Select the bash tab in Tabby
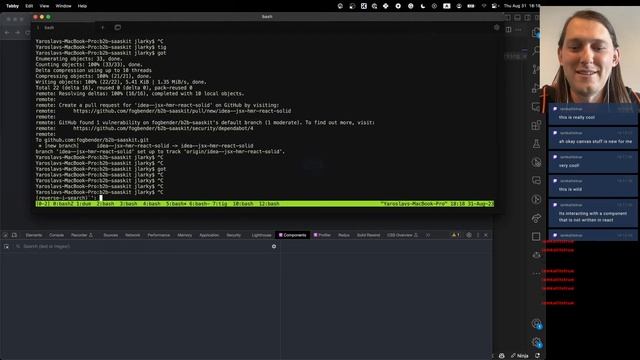 click(63, 27)
